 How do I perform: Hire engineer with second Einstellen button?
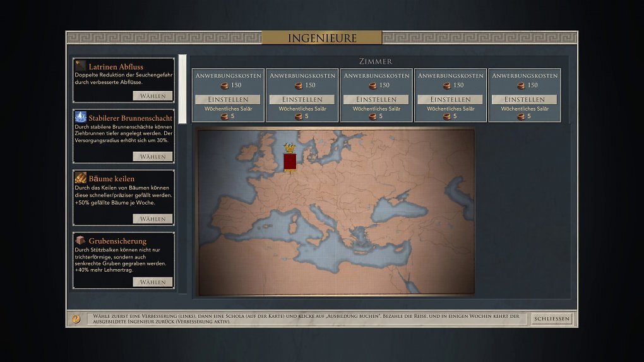point(302,99)
